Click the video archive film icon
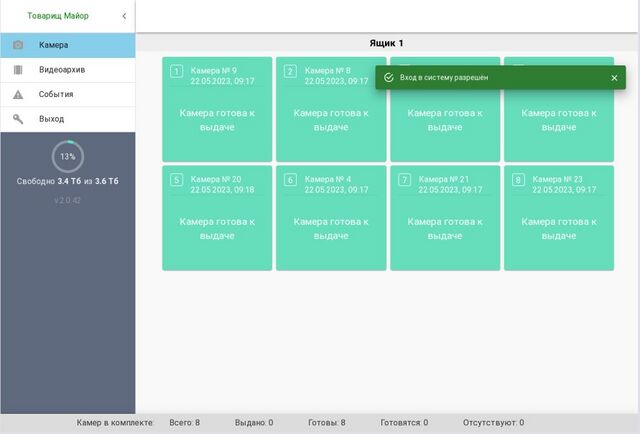Screen dimensions: 640x434 pos(18,70)
